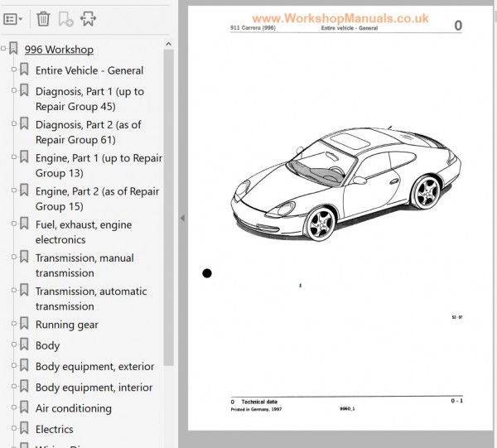Click the bookmarks panel scroll-up arrow

[169, 44]
